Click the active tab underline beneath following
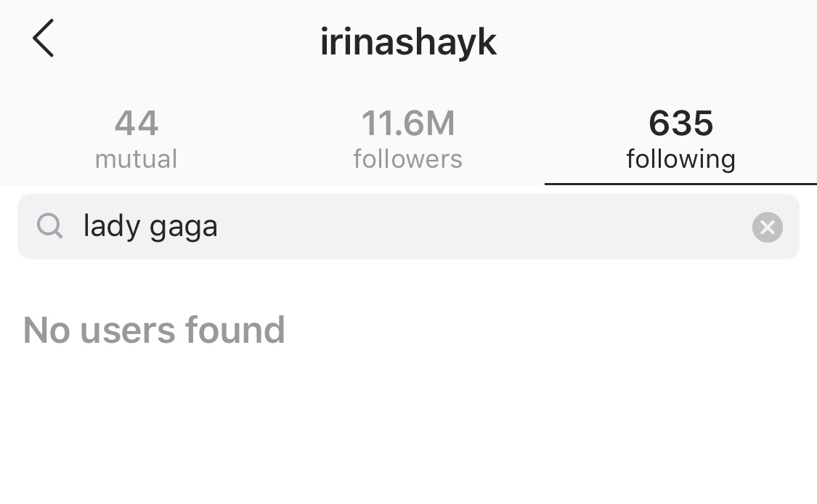Screen dimensions: 817x504 680,184
